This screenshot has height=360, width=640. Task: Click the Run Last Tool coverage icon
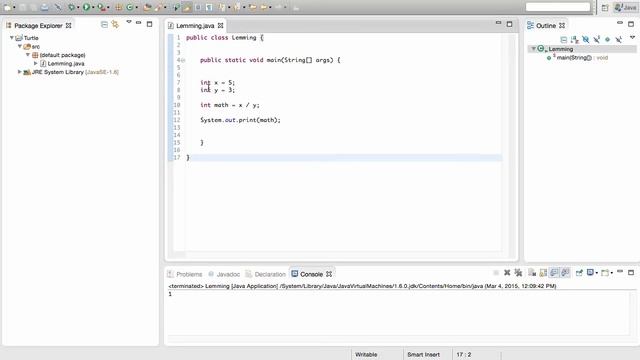point(101,7)
